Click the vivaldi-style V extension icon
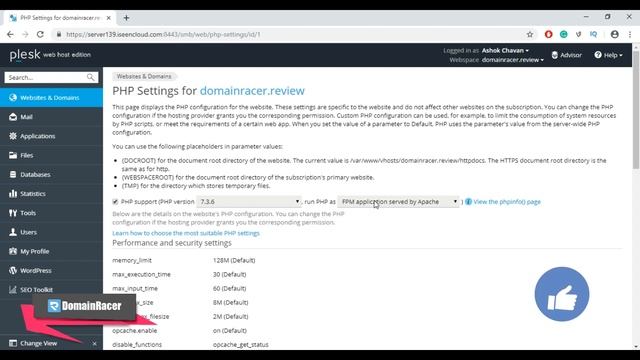Viewport: 640px width, 360px height. pos(578,34)
